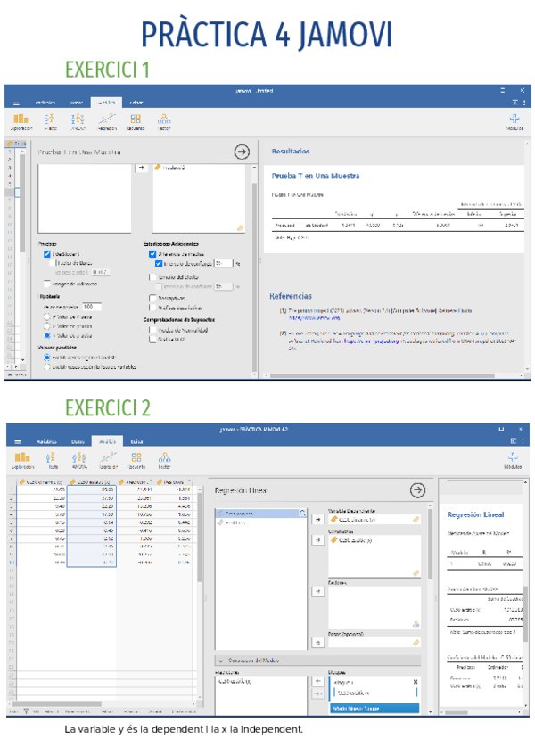The width and height of the screenshot is (535, 756).
Task: Click horizontal scrollbar under Exercici 1 results
Action: [x=382, y=375]
